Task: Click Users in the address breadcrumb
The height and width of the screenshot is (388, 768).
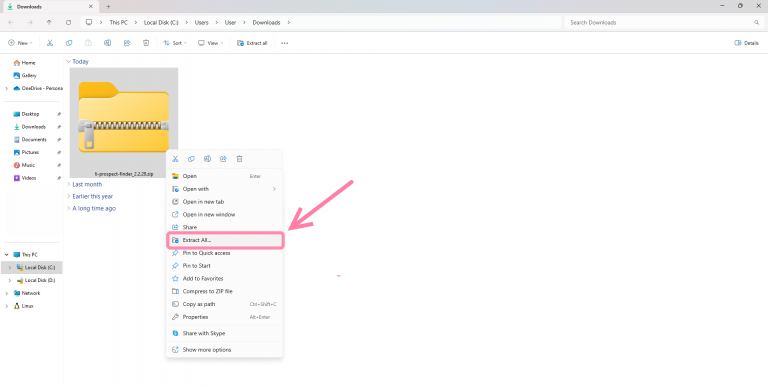Action: click(201, 23)
